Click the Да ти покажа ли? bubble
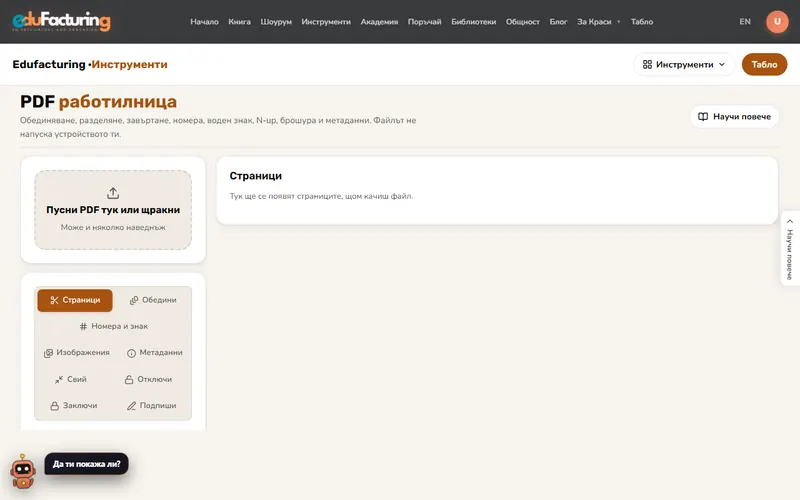This screenshot has width=800, height=500. pos(86,464)
